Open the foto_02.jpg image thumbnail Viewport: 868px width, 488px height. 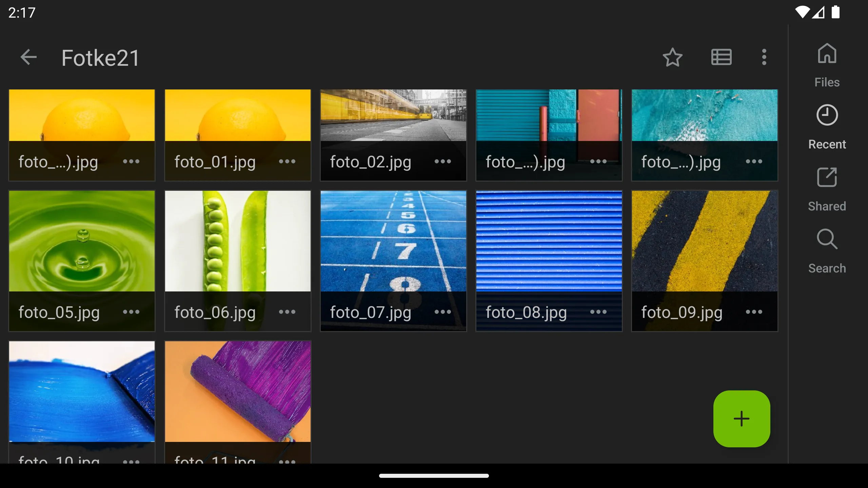393,115
